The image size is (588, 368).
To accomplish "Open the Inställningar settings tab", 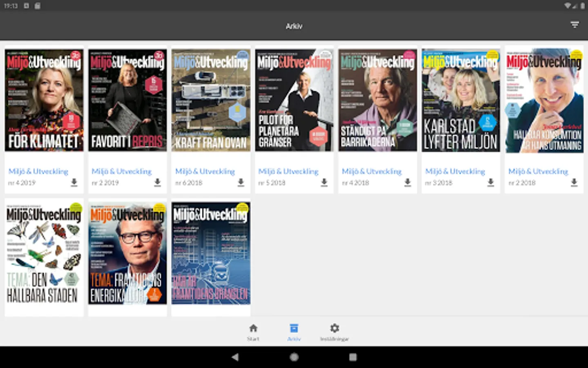I will click(x=334, y=332).
